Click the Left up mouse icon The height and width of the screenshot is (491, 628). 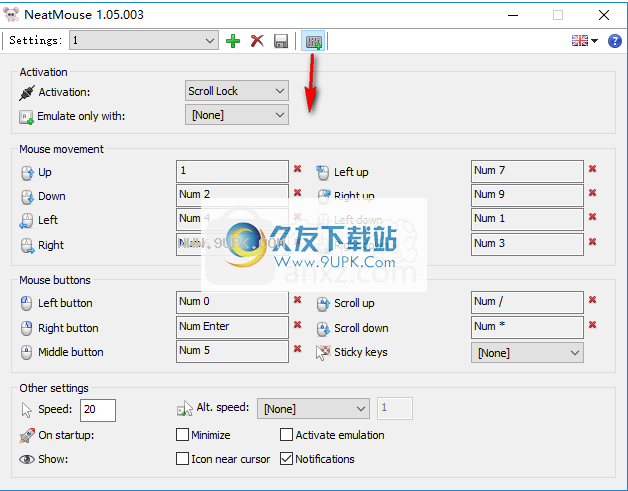click(322, 173)
